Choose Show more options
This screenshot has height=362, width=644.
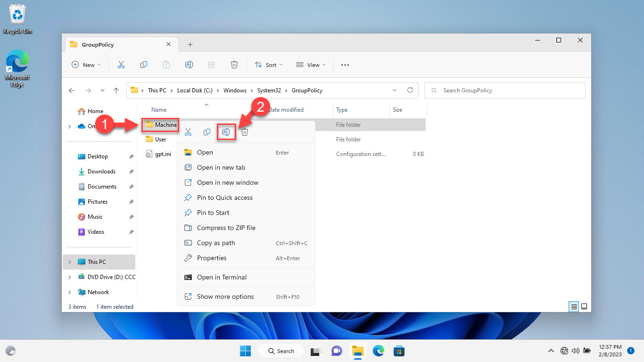225,296
